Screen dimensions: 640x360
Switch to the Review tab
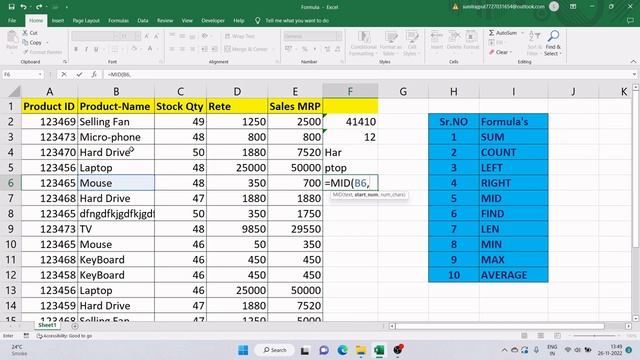165,20
